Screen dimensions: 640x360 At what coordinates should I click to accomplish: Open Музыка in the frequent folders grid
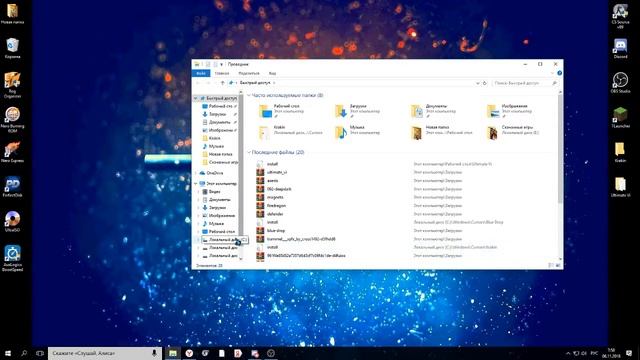click(357, 132)
